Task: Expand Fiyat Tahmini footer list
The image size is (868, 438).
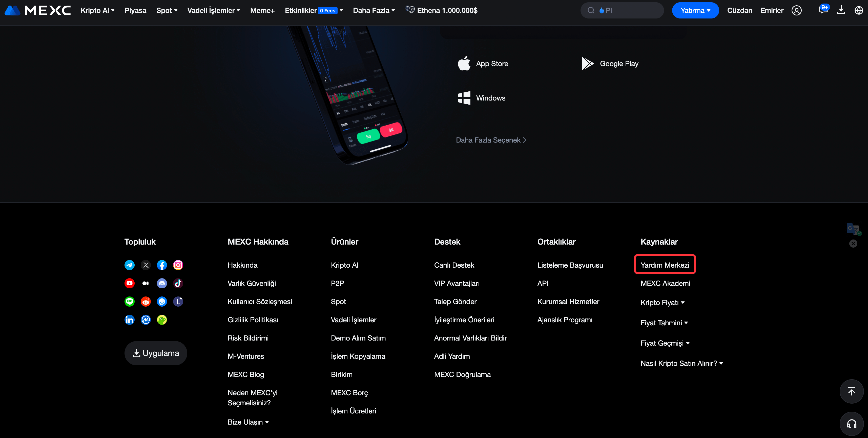Action: (x=664, y=323)
